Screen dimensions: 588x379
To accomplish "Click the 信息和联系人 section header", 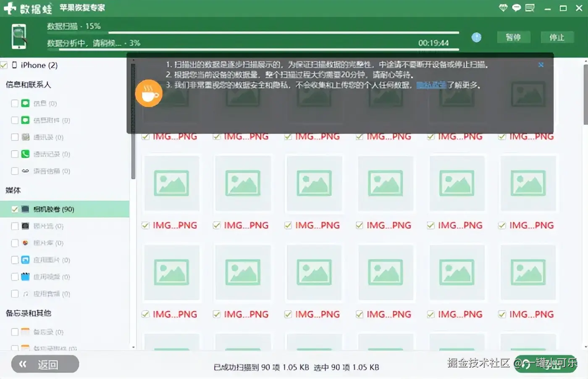I will [28, 84].
